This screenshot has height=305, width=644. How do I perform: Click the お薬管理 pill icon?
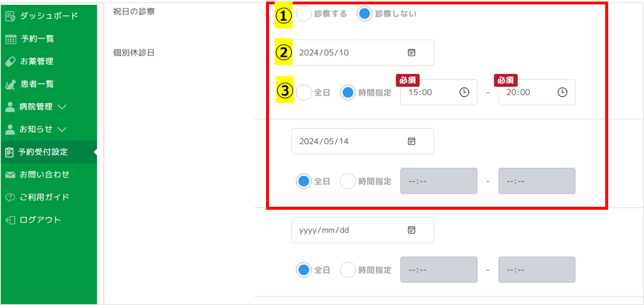[10, 61]
